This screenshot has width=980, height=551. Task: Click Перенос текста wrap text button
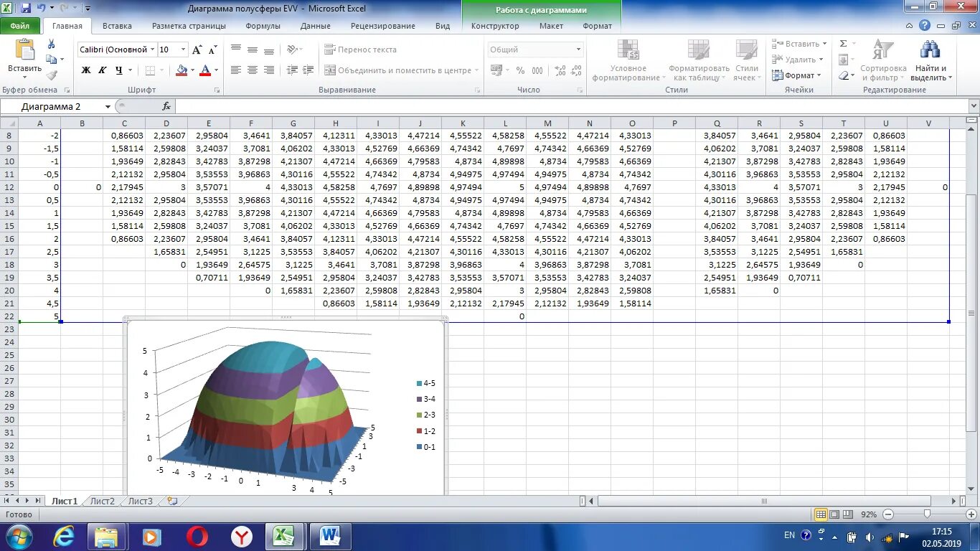361,50
